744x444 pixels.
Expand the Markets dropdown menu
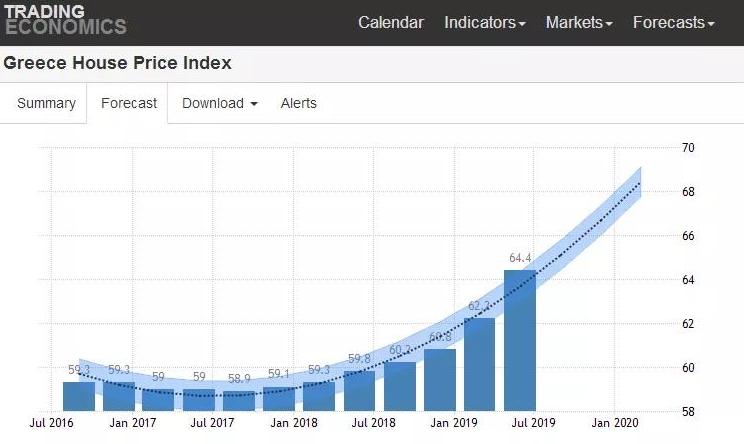click(x=579, y=22)
